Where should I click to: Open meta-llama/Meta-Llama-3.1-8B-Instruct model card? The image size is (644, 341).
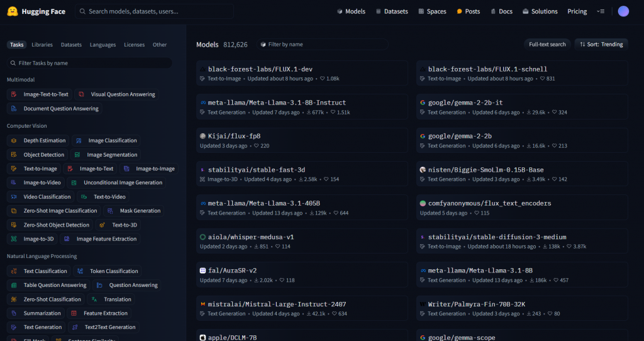302,107
